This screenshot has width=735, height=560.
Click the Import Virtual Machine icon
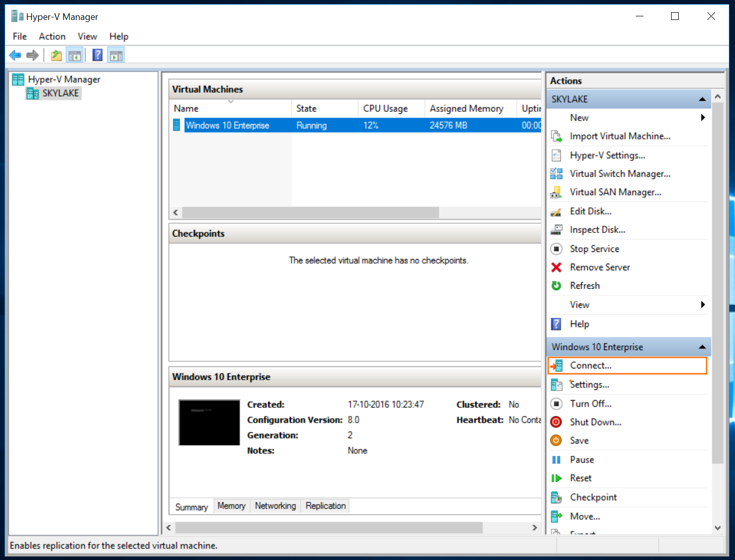(557, 136)
